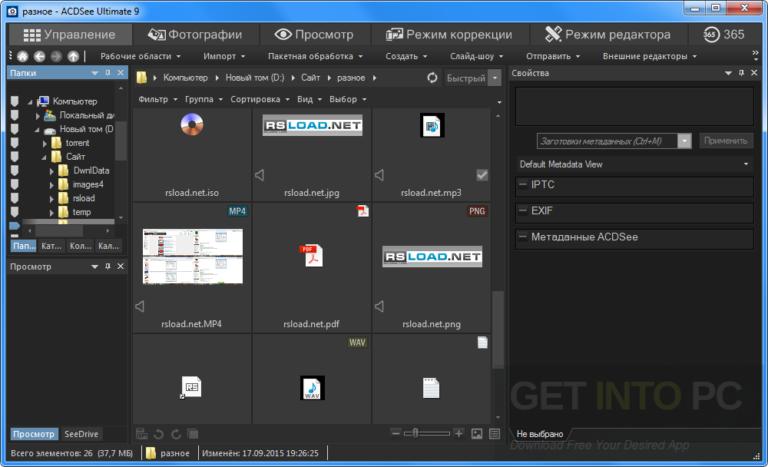Open the Внешние редакторы menu

[x=649, y=56]
